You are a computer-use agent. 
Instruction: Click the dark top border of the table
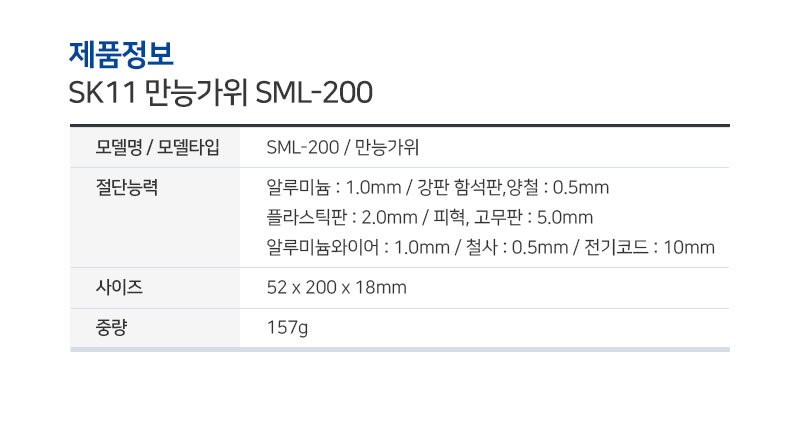[400, 126]
